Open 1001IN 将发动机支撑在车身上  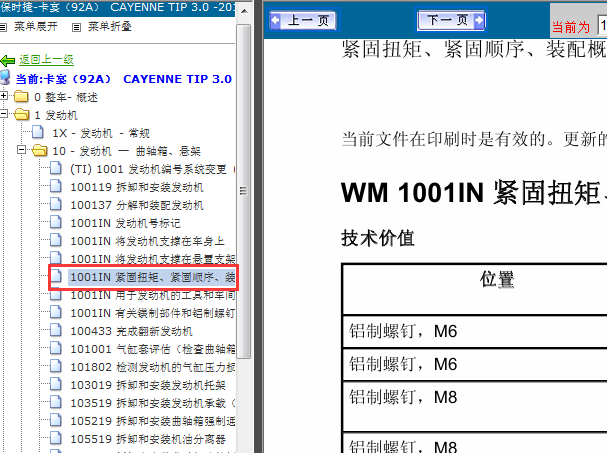(147, 241)
